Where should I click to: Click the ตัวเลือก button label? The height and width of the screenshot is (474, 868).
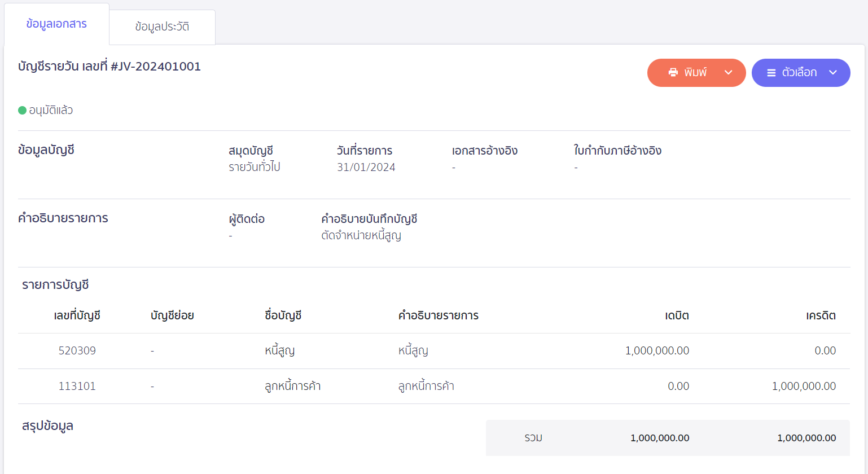[799, 72]
